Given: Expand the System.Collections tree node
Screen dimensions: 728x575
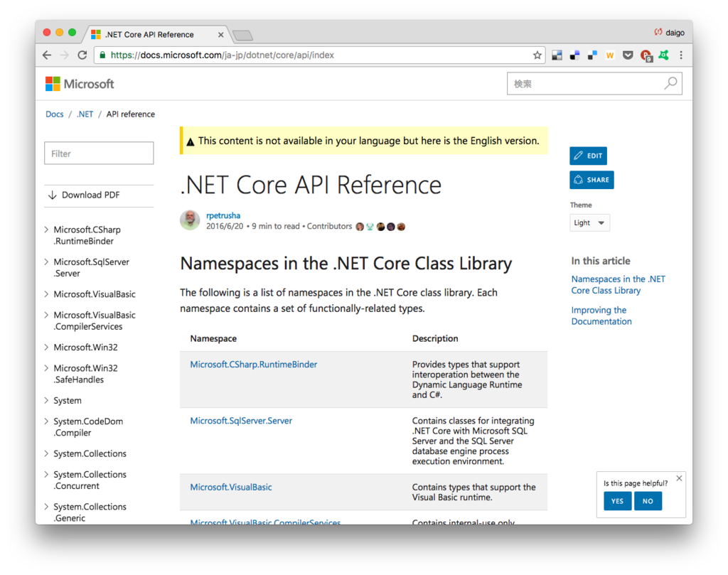Looking at the screenshot, I should click(x=46, y=453).
